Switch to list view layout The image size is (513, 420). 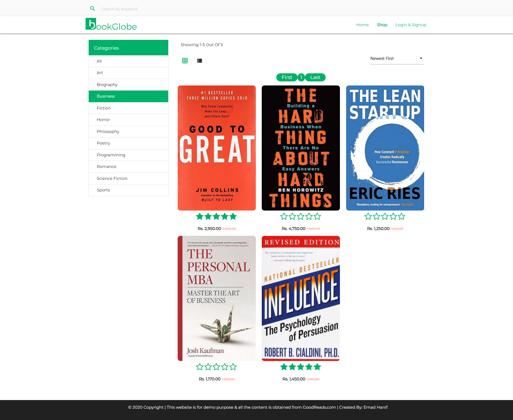point(199,61)
